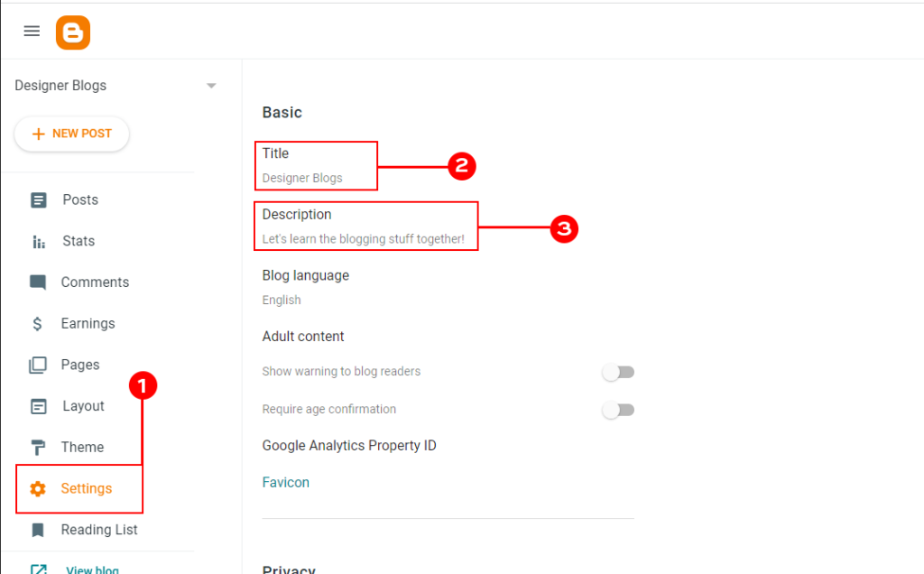This screenshot has height=574, width=924.
Task: Click the Comments speech-bubble icon
Action: tap(37, 282)
